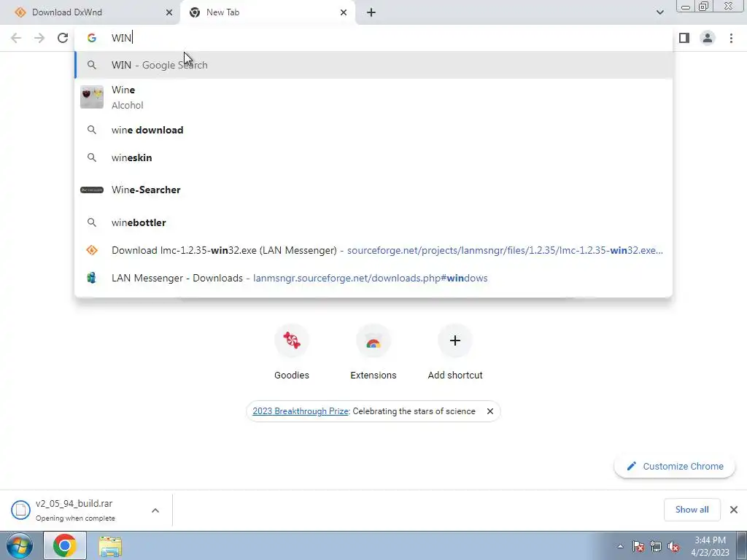Expand the v2_05_94_build.rar download options chevron

point(155,510)
